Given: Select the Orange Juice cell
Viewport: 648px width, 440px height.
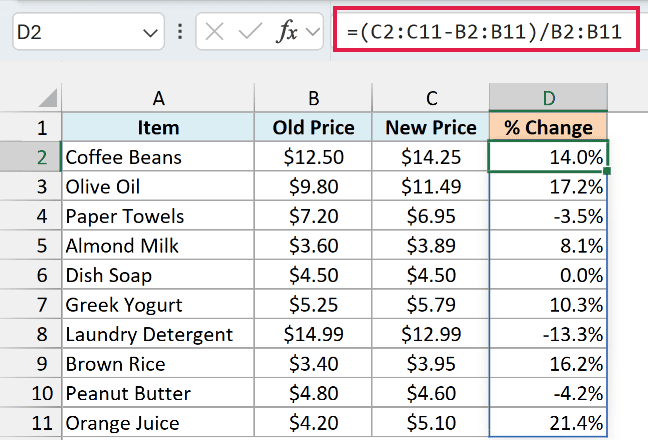Looking at the screenshot, I should click(x=158, y=422).
